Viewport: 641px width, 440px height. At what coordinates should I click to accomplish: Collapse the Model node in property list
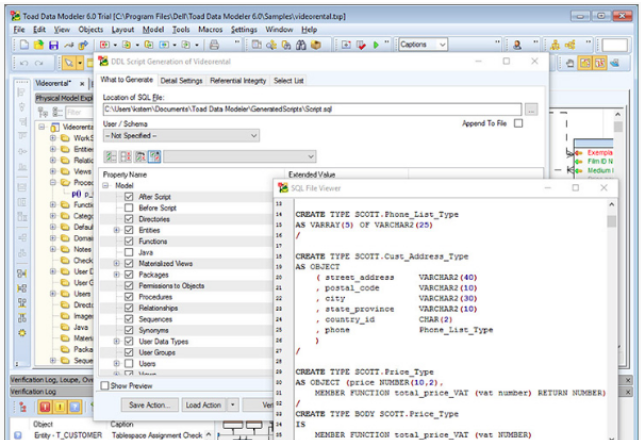[106, 186]
